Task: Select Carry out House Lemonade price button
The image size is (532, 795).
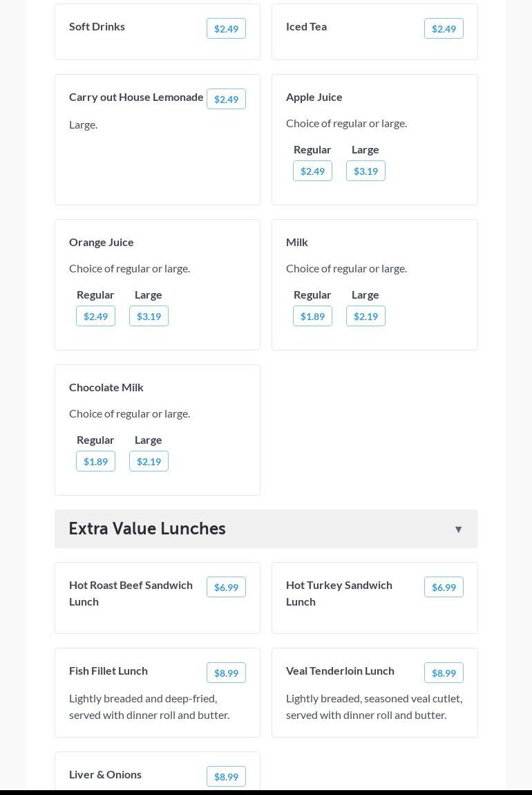Action: 226,99
